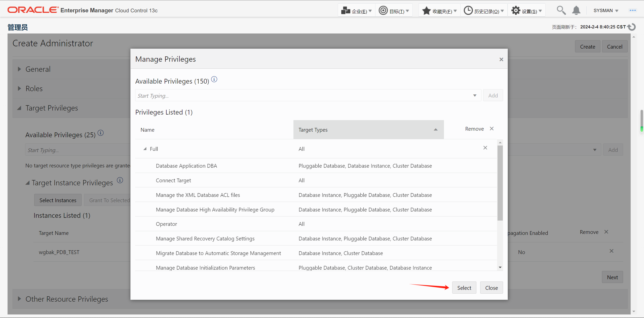The width and height of the screenshot is (644, 318).
Task: Click info icon beside Available Privileges (150)
Action: coord(214,79)
